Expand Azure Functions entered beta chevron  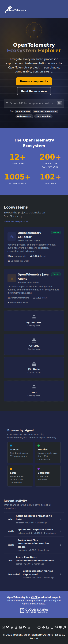[x=61, y=561]
